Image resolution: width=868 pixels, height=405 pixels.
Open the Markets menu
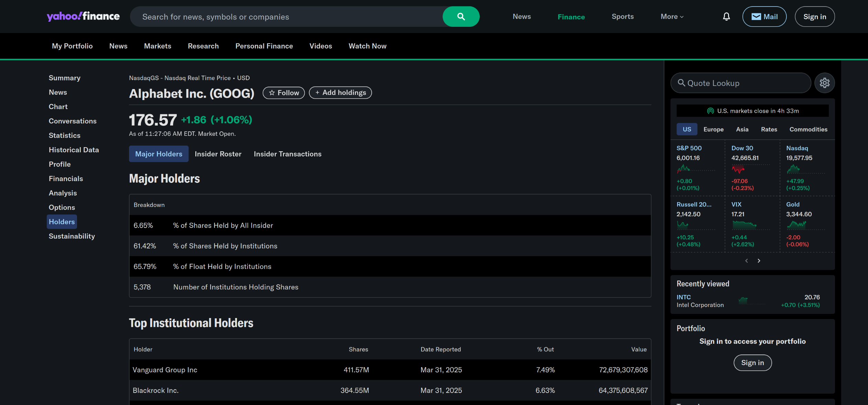click(x=158, y=46)
